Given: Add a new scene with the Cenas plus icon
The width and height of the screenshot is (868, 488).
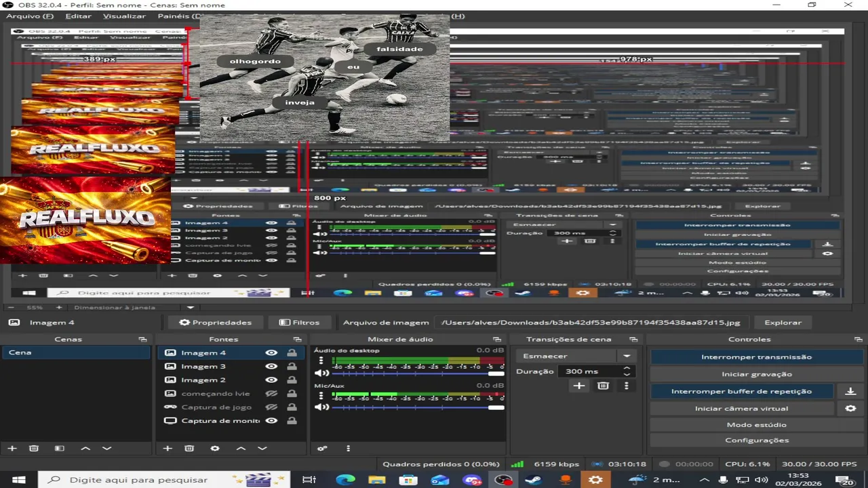Looking at the screenshot, I should click(12, 448).
